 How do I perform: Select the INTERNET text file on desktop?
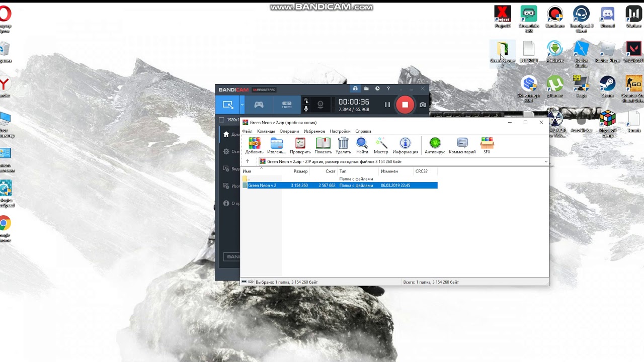pos(529,52)
